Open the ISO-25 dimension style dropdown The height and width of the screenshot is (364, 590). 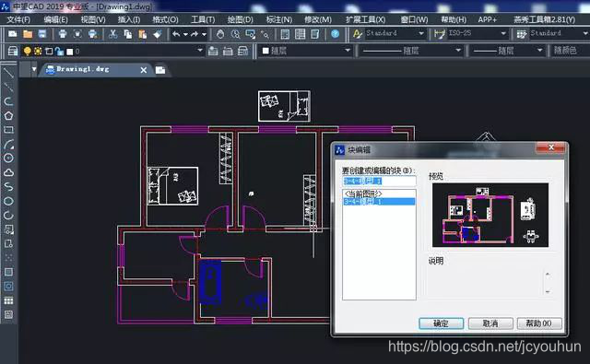tap(503, 33)
